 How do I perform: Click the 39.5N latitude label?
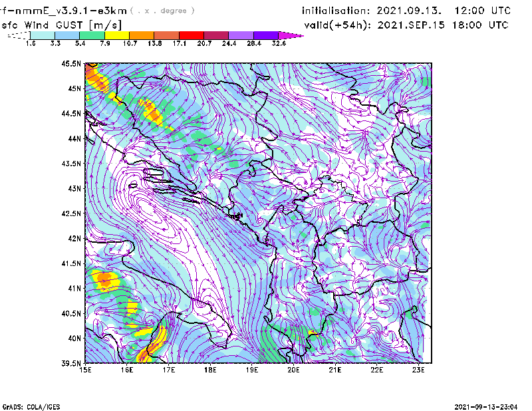click(71, 363)
